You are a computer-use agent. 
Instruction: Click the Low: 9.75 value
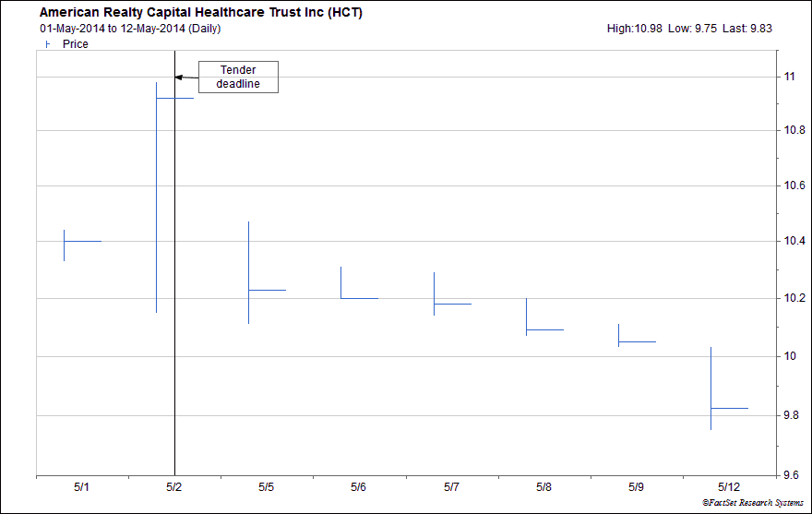(692, 29)
